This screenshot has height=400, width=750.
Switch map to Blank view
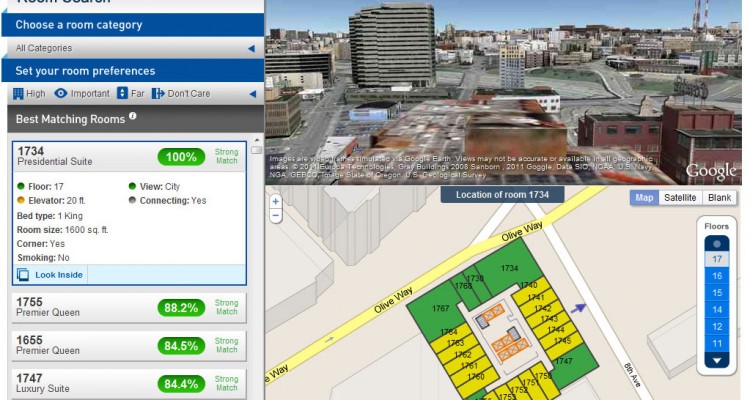tap(719, 198)
